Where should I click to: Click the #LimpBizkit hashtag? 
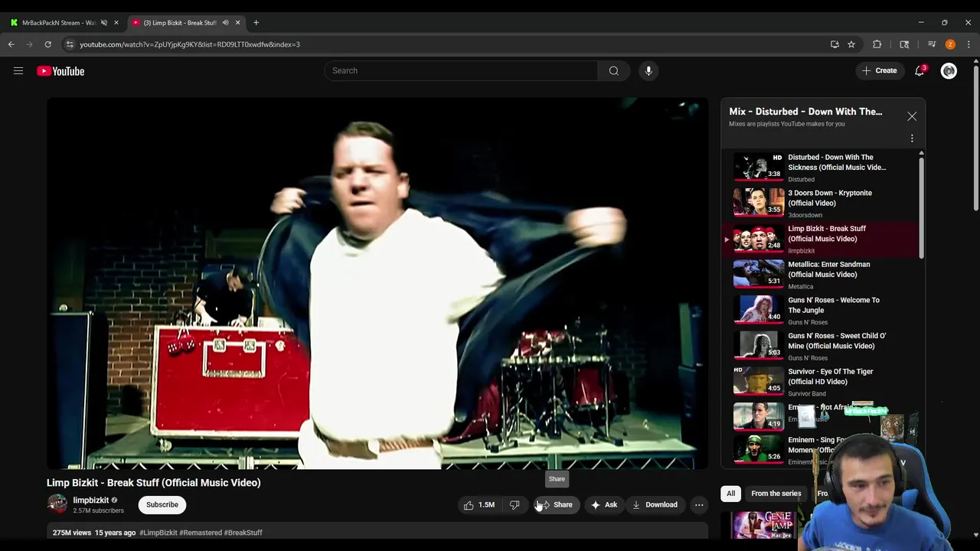coord(158,533)
